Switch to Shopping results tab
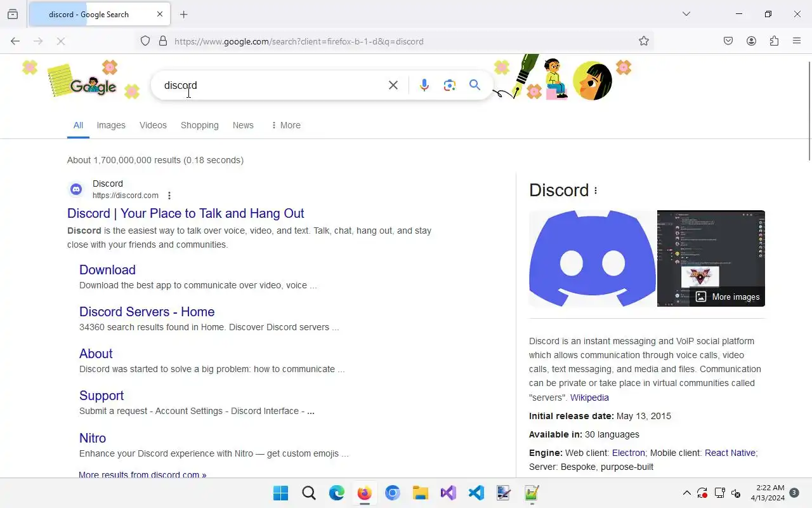Viewport: 812px width, 508px height. pyautogui.click(x=200, y=125)
